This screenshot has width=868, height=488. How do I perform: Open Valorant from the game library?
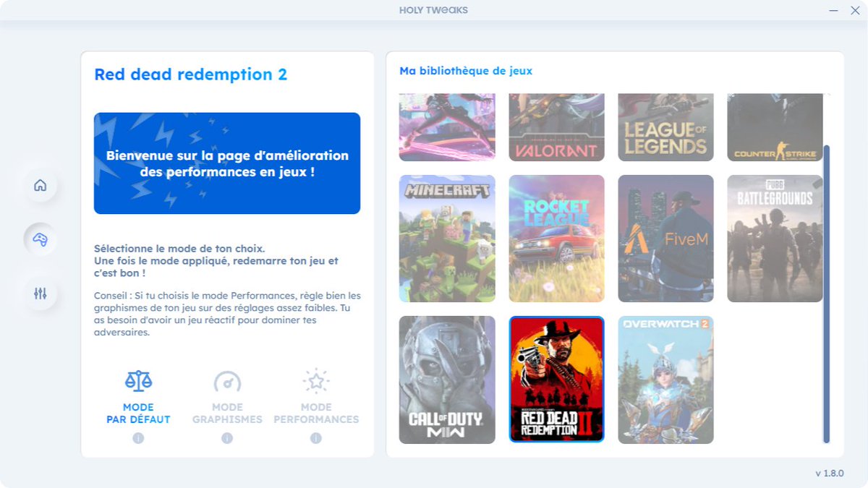pos(556,127)
